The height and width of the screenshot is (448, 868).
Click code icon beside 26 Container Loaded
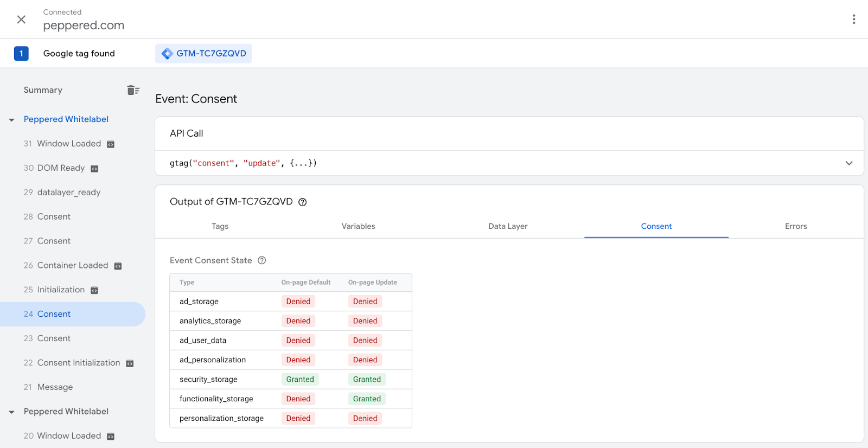coord(118,266)
